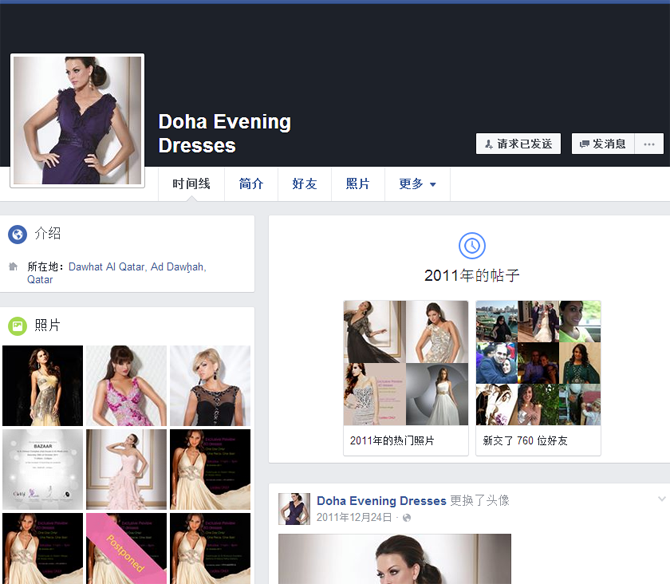Open the Dawhat Al Qatar location link

[106, 267]
